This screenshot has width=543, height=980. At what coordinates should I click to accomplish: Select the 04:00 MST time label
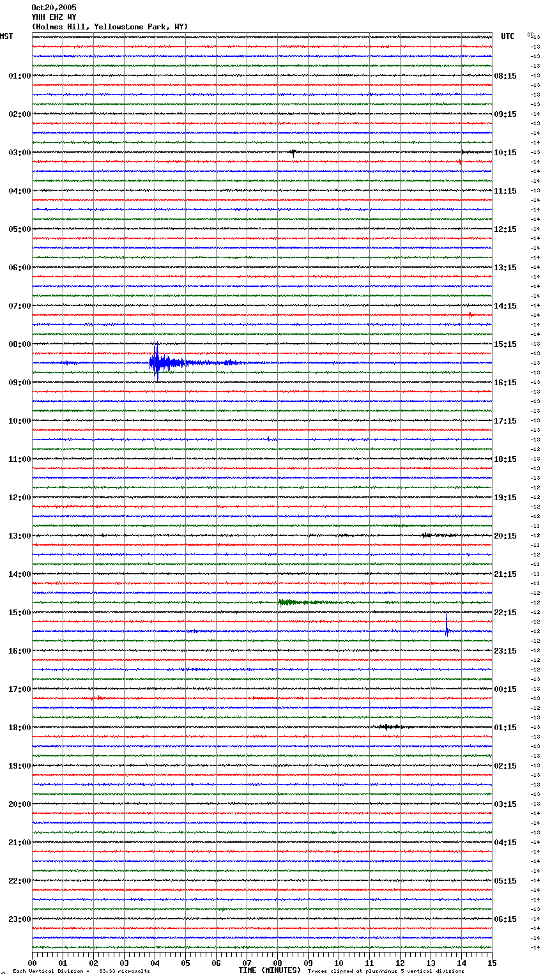[20, 191]
